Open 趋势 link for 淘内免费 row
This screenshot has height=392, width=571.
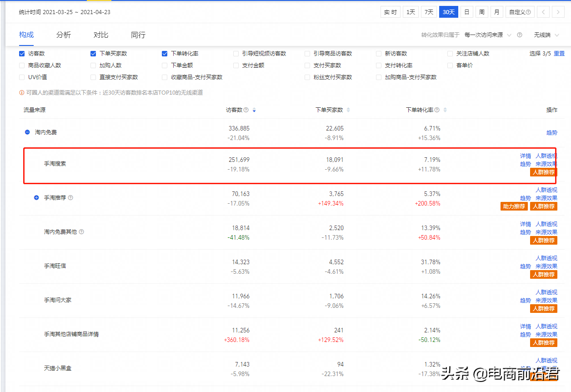552,133
